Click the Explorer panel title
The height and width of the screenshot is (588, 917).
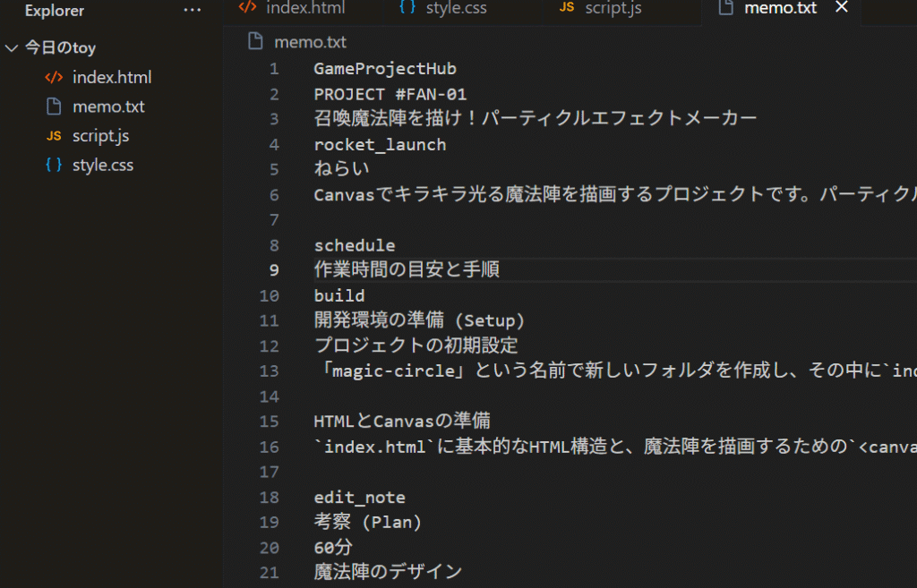coord(55,12)
